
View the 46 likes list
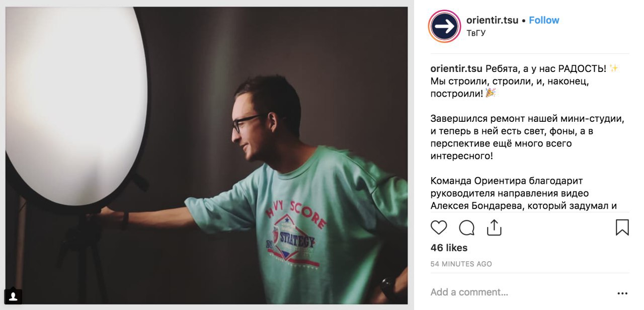click(x=449, y=248)
